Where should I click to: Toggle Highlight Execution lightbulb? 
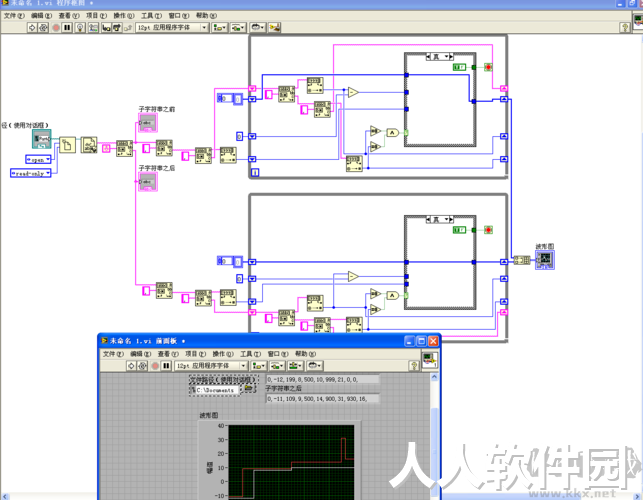pyautogui.click(x=80, y=27)
